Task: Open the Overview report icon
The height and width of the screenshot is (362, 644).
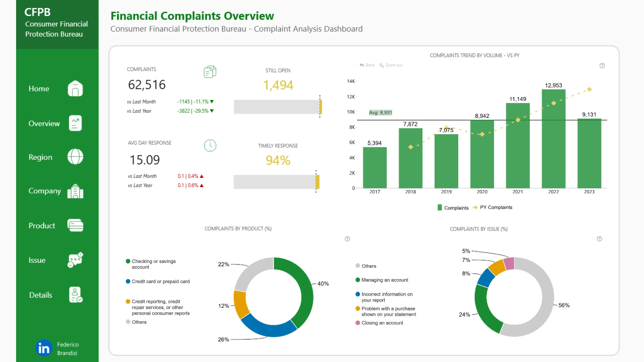Action: [x=75, y=123]
